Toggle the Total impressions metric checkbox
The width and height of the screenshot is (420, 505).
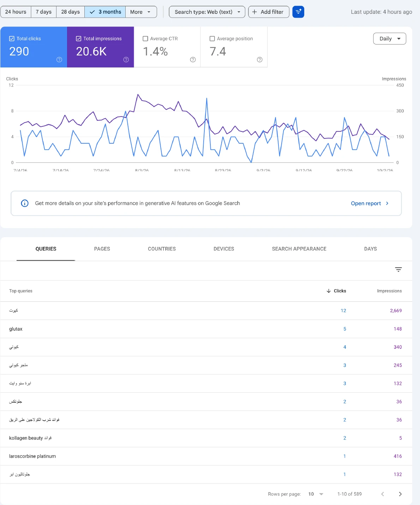click(78, 38)
